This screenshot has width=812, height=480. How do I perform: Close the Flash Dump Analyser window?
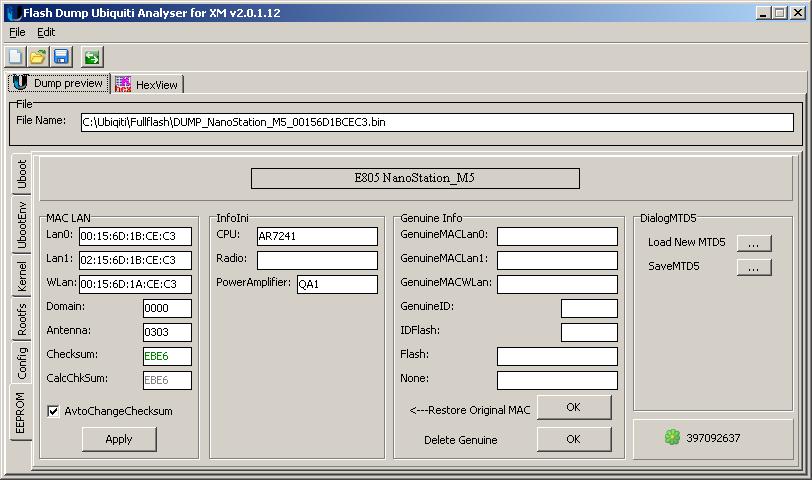point(798,13)
